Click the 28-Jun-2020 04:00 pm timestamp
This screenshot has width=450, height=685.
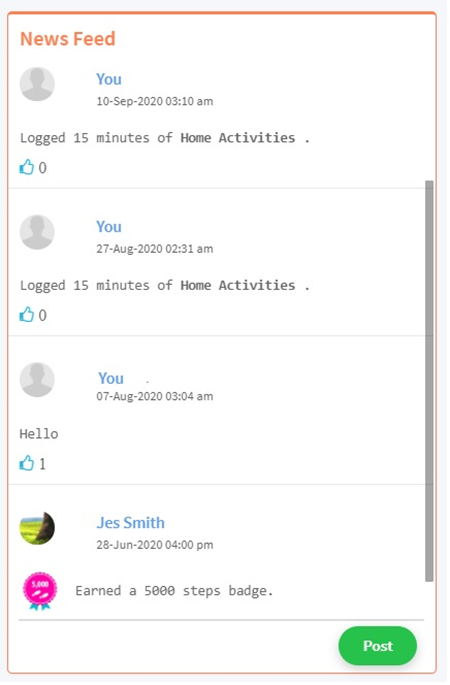pos(155,546)
